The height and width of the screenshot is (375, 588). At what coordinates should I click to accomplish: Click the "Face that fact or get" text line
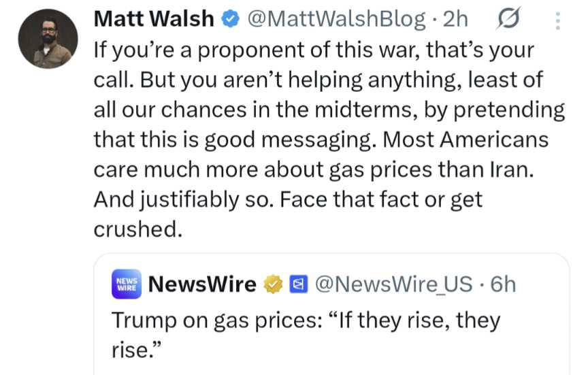[x=287, y=199]
